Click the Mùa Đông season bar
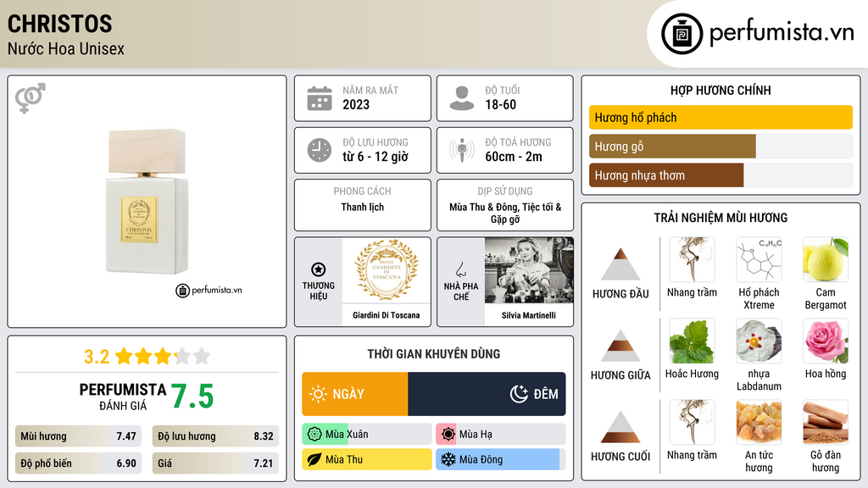The image size is (868, 488). point(501,459)
